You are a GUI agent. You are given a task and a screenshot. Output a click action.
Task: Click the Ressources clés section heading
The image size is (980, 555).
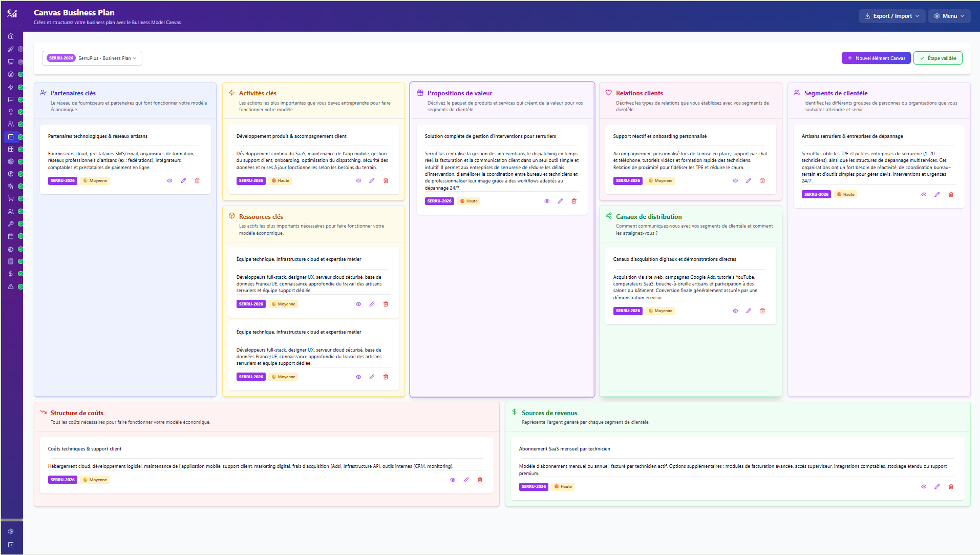pos(261,217)
